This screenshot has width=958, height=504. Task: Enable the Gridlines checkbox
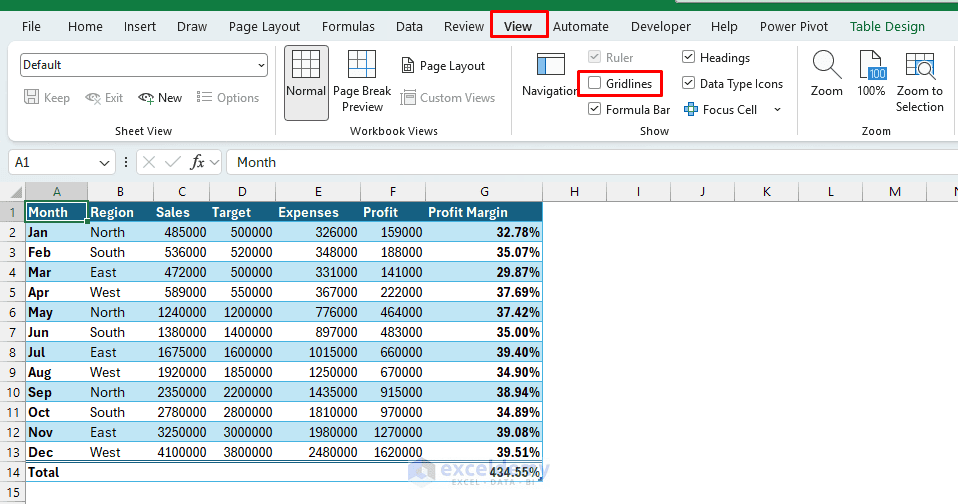pyautogui.click(x=594, y=83)
